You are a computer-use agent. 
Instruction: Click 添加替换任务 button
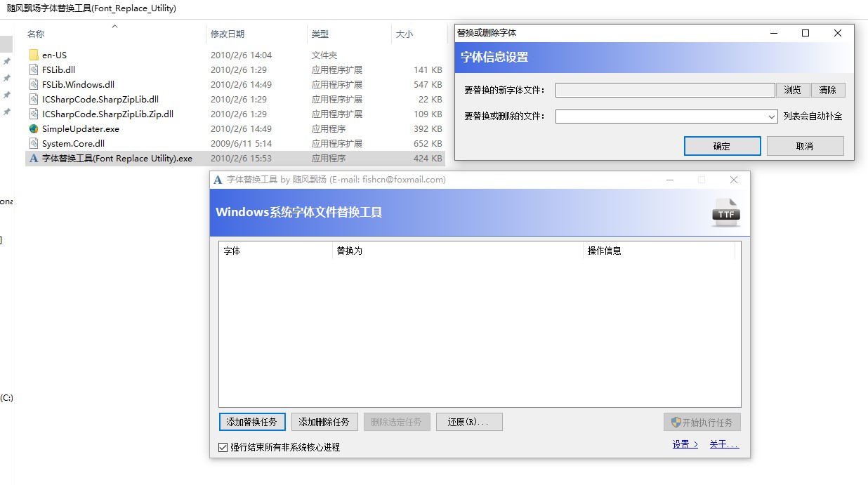(x=252, y=422)
